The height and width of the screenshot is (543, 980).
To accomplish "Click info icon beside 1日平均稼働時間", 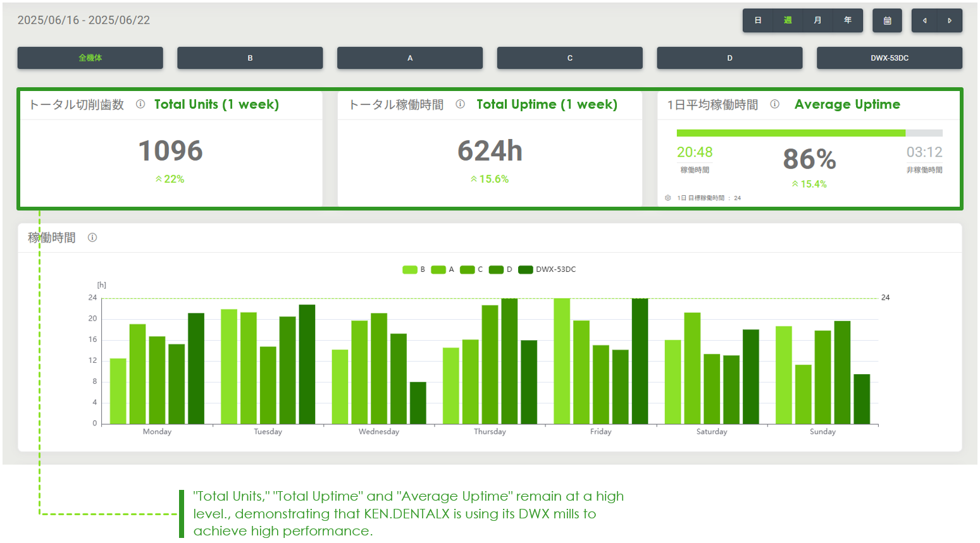I will 774,104.
